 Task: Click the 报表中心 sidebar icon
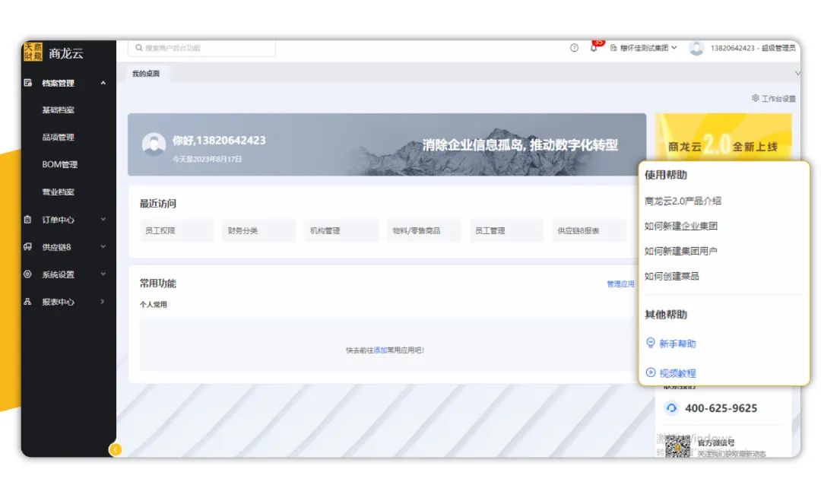[28, 302]
